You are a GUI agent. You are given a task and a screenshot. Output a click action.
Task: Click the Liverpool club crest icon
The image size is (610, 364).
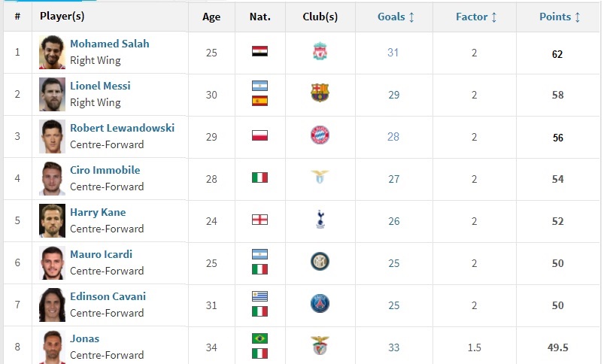click(x=320, y=51)
